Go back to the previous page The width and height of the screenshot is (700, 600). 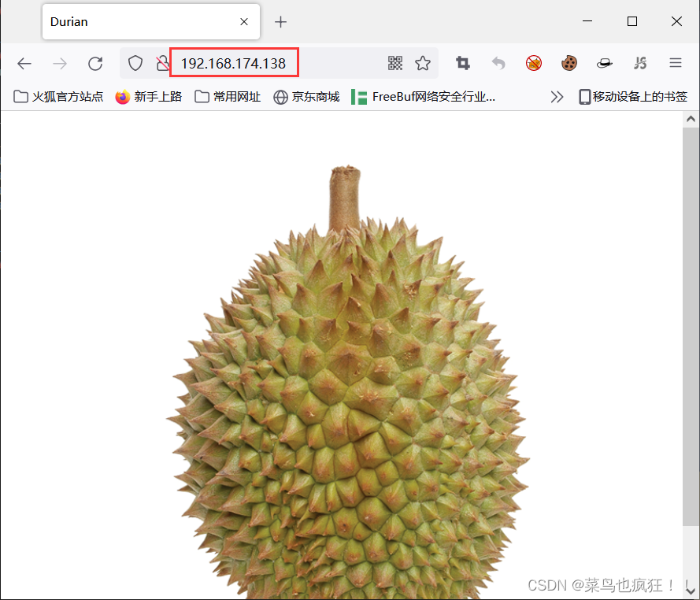(24, 64)
